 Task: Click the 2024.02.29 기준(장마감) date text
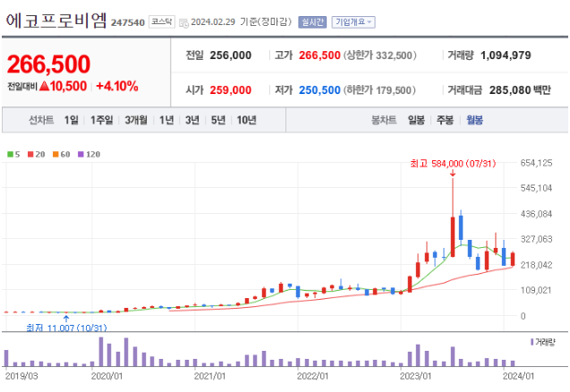click(242, 22)
